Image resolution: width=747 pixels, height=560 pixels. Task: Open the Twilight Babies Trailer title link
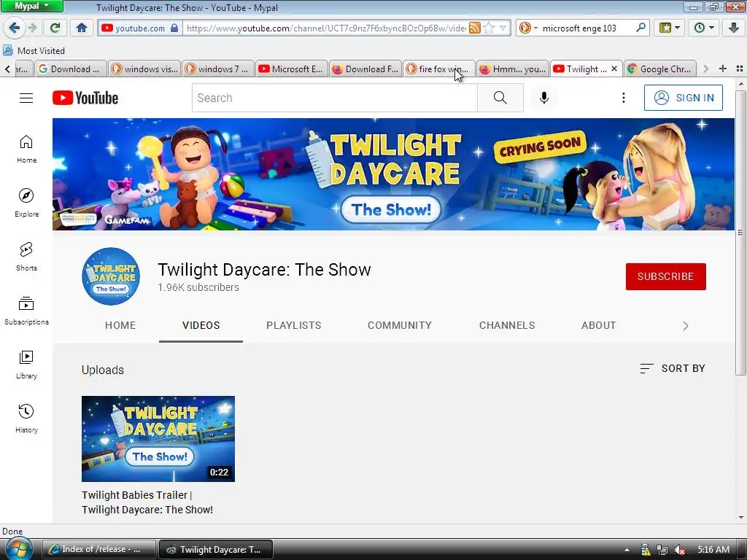coord(147,502)
